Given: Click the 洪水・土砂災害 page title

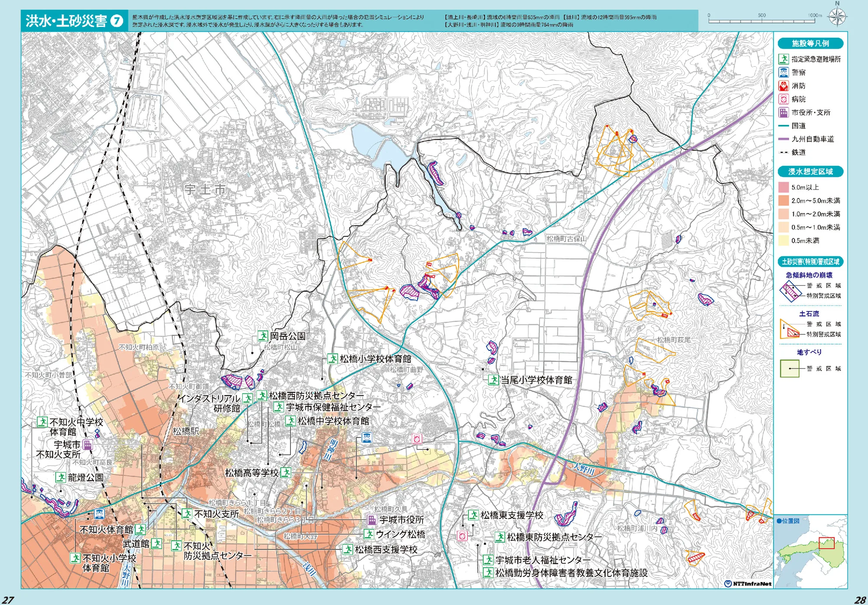Looking at the screenshot, I should point(66,21).
